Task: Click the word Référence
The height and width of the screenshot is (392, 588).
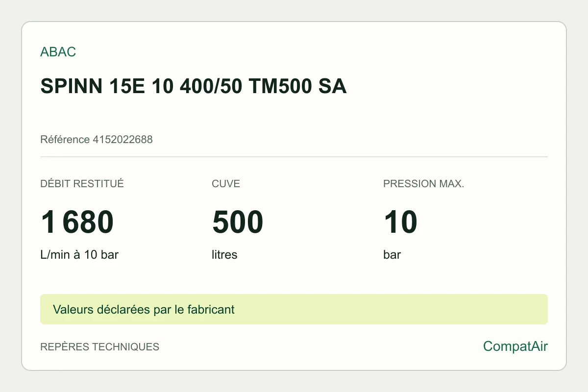Action: click(65, 140)
